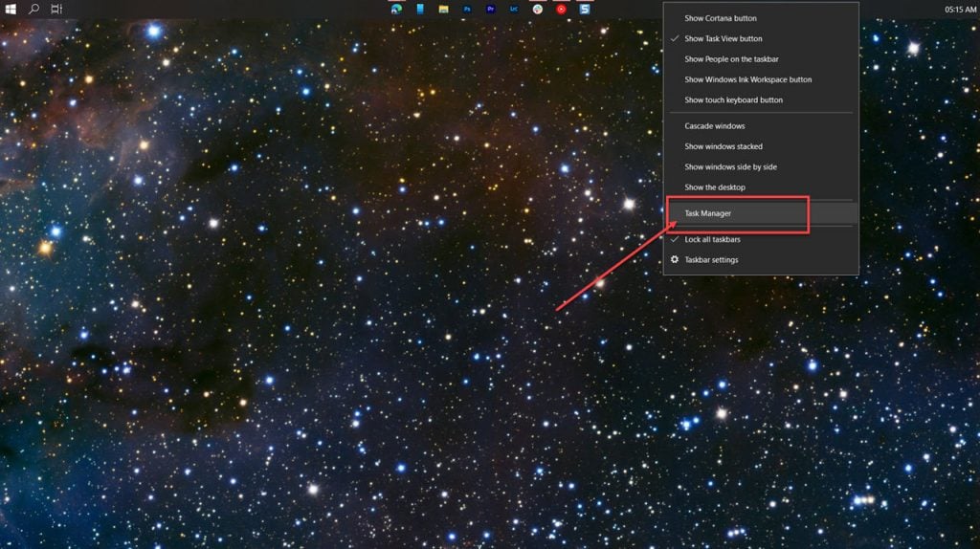Open the red YouTube Music icon
The width and height of the screenshot is (980, 549).
click(561, 9)
